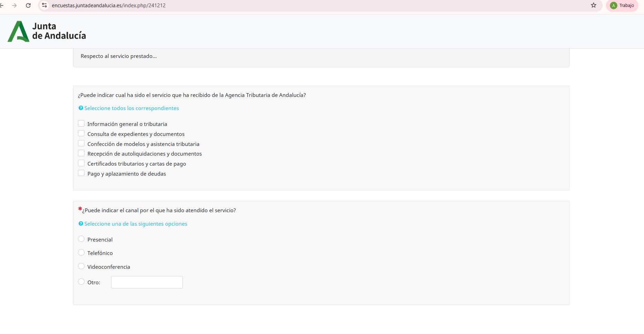Screen dimensions: 644x334
Task: Open the Trabajo profile button
Action: click(622, 6)
